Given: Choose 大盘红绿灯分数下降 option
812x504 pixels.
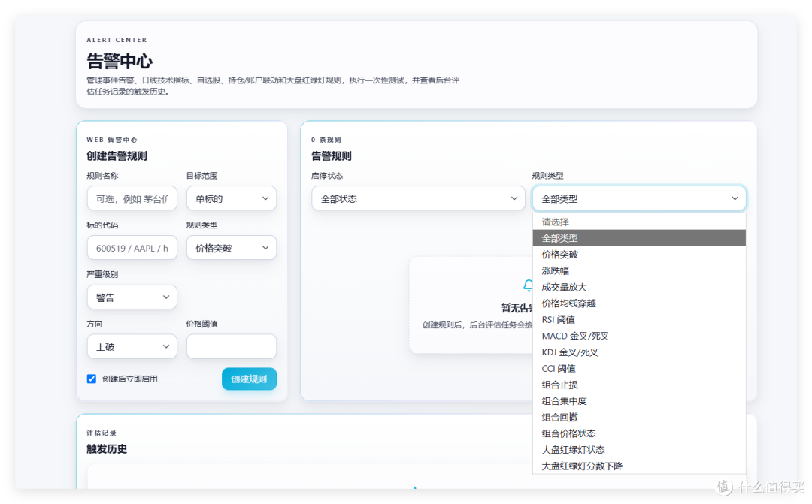Looking at the screenshot, I should [x=639, y=466].
